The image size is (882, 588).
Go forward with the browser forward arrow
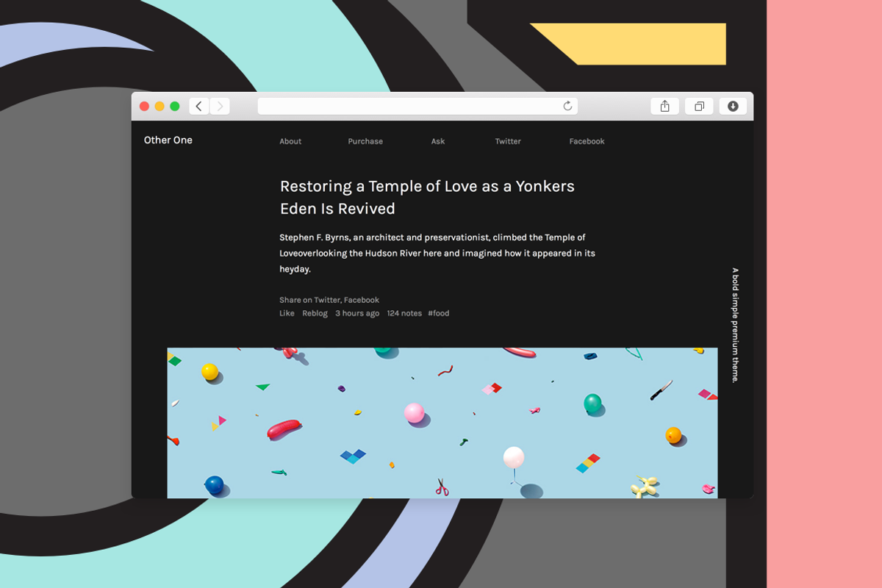pyautogui.click(x=220, y=107)
